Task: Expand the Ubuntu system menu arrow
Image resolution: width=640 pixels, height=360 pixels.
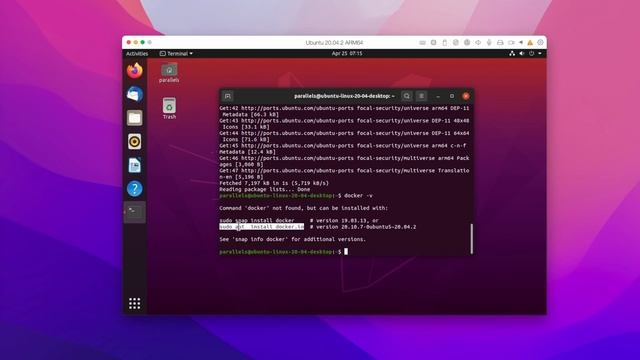Action: 540,53
